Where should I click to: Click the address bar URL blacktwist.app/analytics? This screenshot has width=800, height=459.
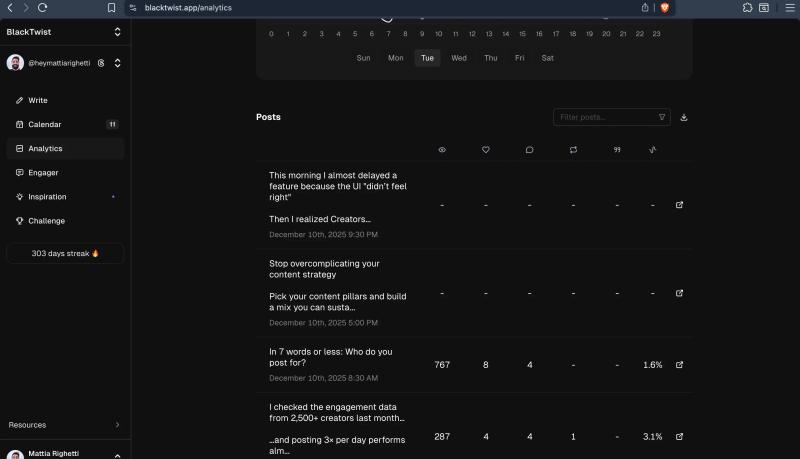tap(188, 8)
